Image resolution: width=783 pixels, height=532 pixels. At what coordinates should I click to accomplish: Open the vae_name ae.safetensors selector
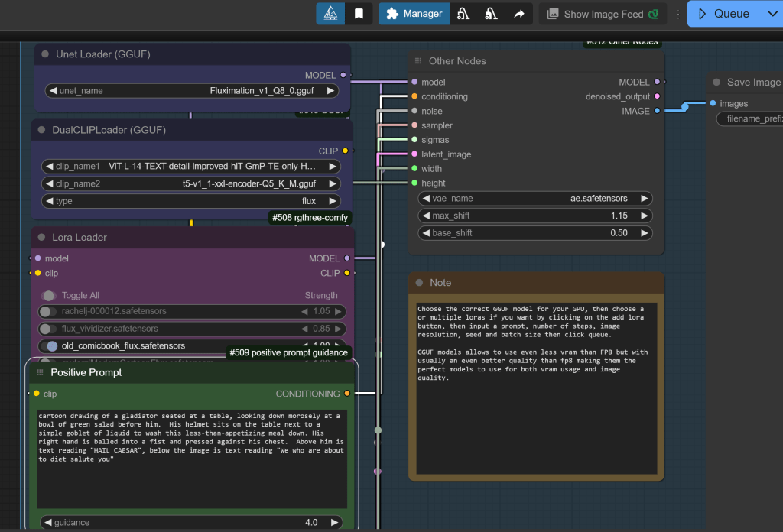point(534,199)
